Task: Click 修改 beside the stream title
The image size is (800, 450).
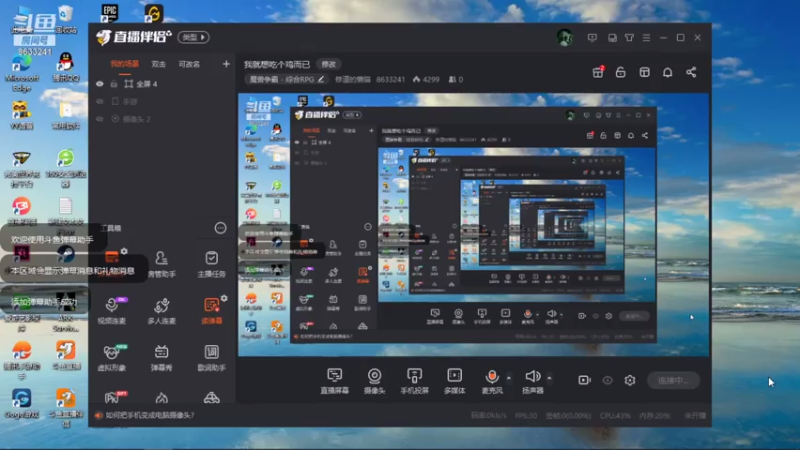Action: pyautogui.click(x=329, y=64)
